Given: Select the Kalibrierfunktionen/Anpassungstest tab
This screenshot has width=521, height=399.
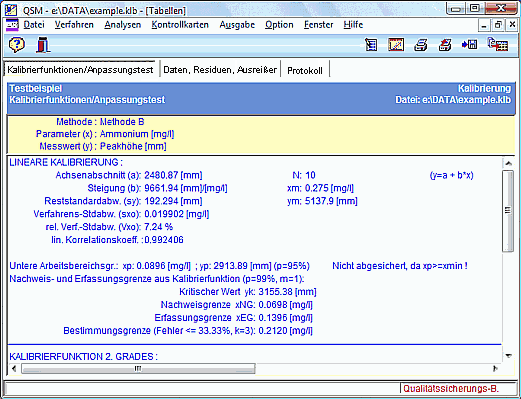Looking at the screenshot, I should [80, 70].
